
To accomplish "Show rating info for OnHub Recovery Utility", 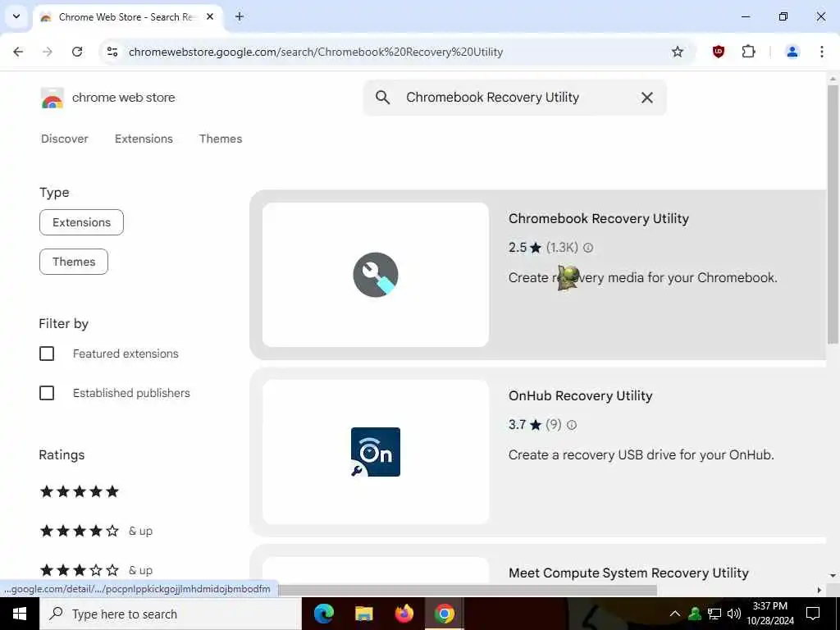I will tap(572, 425).
